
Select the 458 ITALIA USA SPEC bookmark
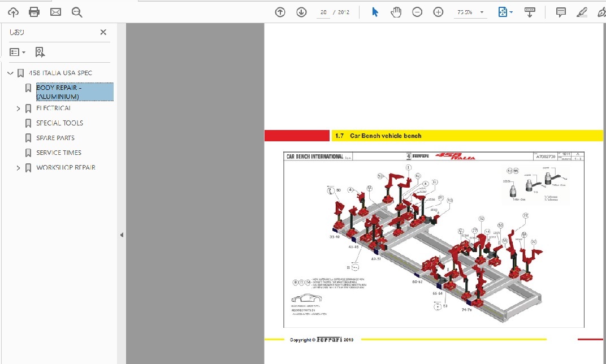click(60, 73)
